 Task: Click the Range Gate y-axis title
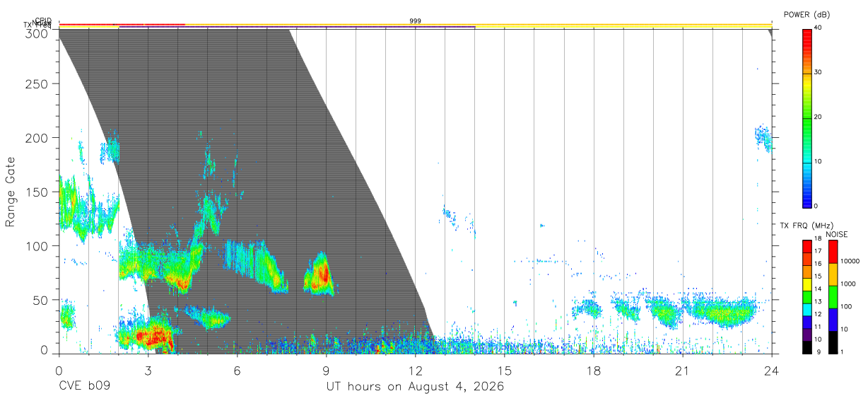pyautogui.click(x=11, y=191)
